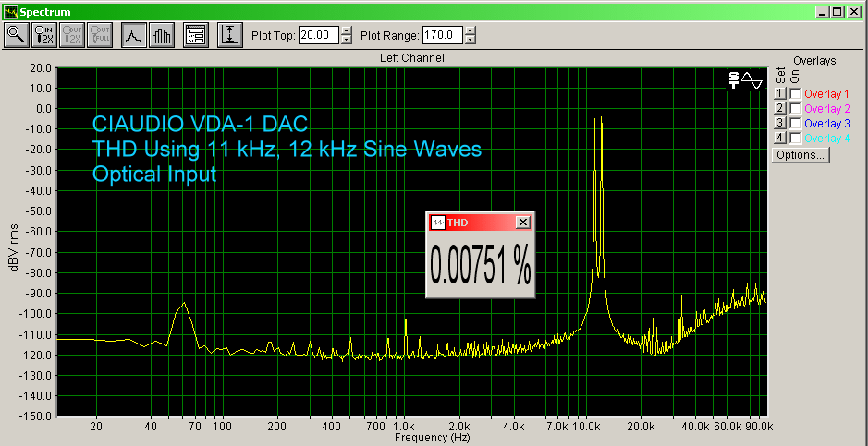The image size is (868, 446).
Task: Decrease Plot Top with down arrow
Action: pos(347,41)
